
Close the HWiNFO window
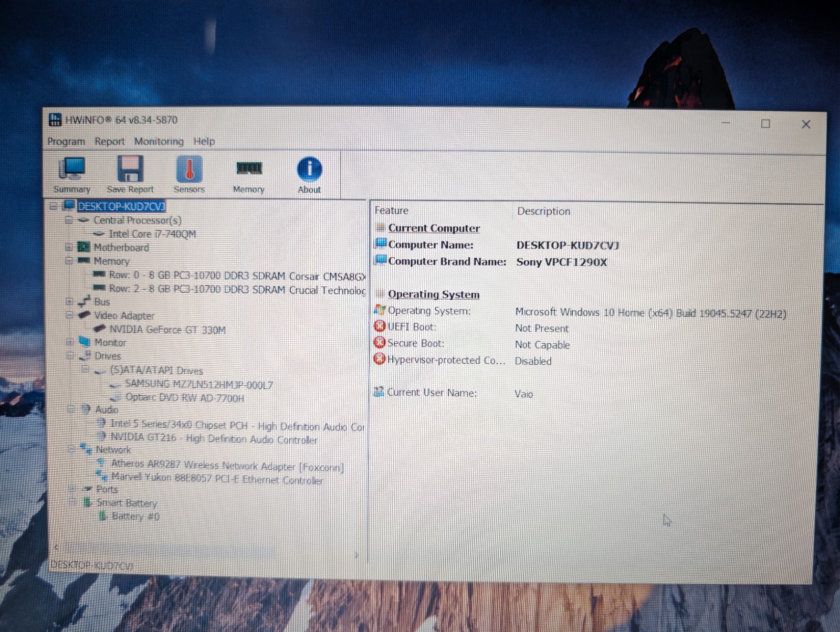[x=806, y=124]
